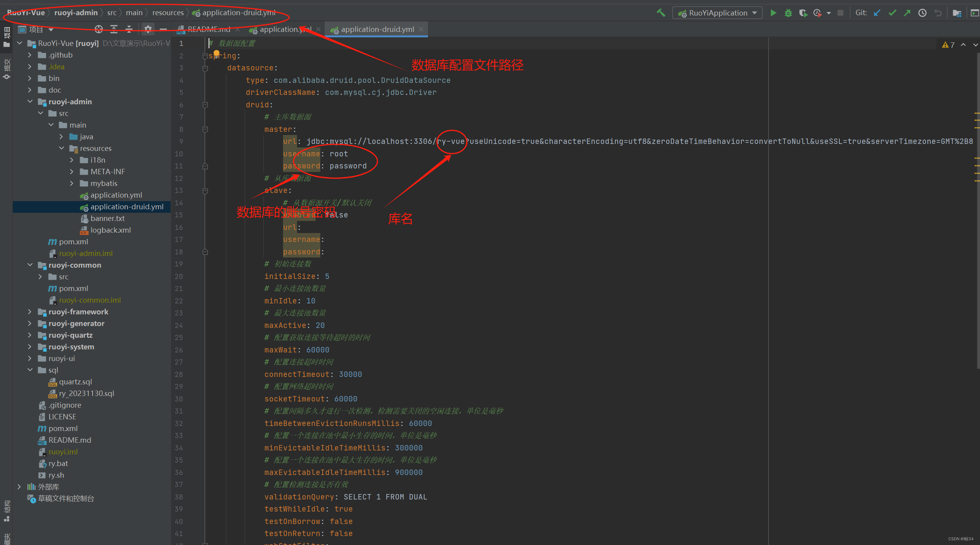Screen dimensions: 980x545
Task: Click locate file crosshair icon in project panel
Action: point(99,29)
